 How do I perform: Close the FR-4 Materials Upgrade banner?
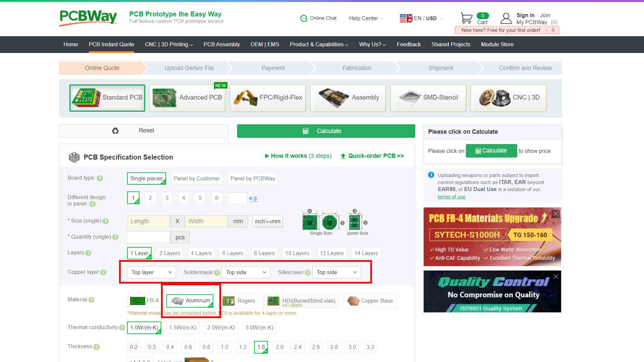(556, 214)
